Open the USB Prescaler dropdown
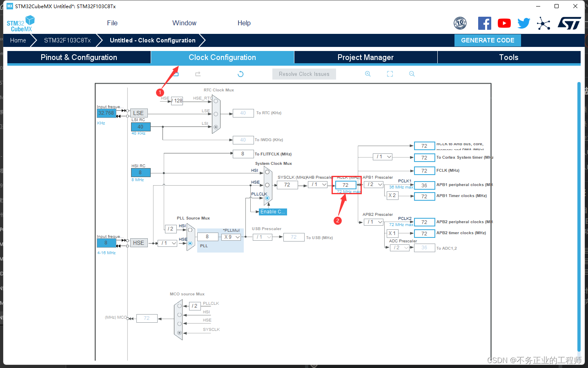Screen dimensions: 588x368 click(x=263, y=237)
